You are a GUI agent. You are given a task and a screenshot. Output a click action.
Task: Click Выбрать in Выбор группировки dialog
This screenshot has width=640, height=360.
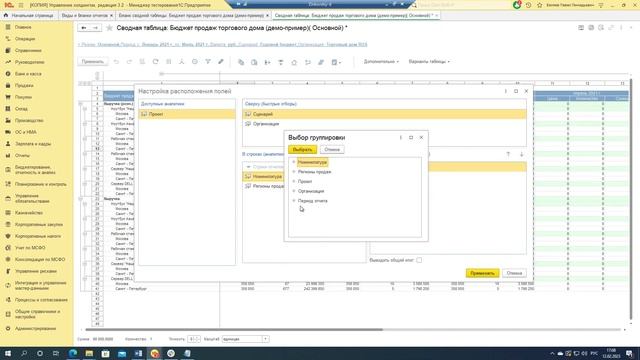[x=302, y=150]
